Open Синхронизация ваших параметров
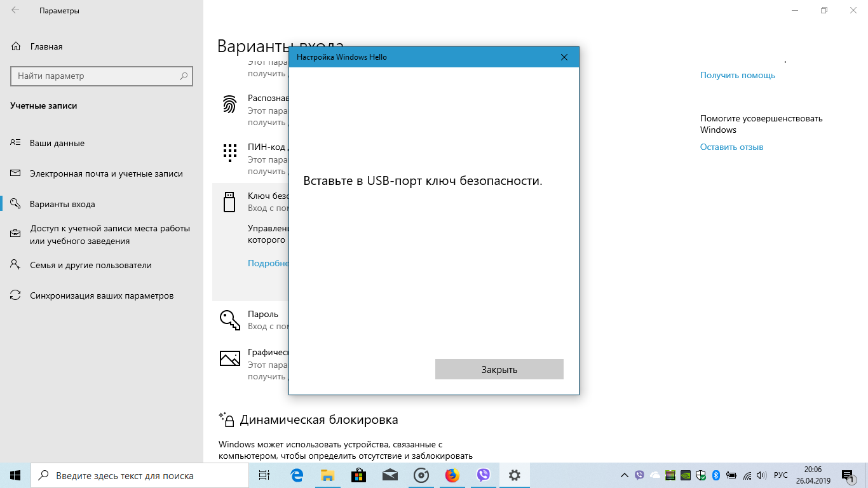Viewport: 868px width, 488px height. (x=102, y=295)
